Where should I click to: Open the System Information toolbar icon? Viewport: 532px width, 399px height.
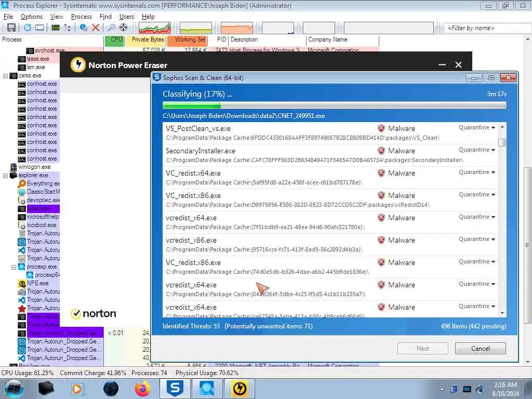(x=56, y=28)
